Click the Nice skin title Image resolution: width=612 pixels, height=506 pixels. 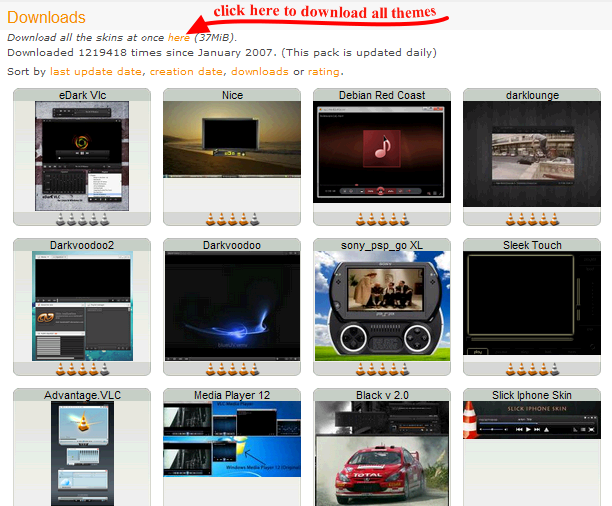tap(232, 95)
